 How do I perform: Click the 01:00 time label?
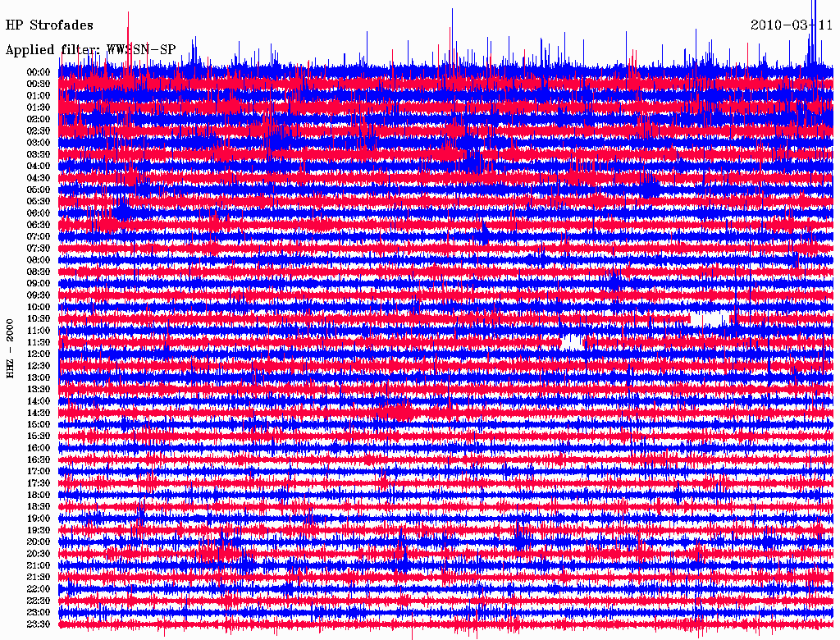pyautogui.click(x=39, y=95)
